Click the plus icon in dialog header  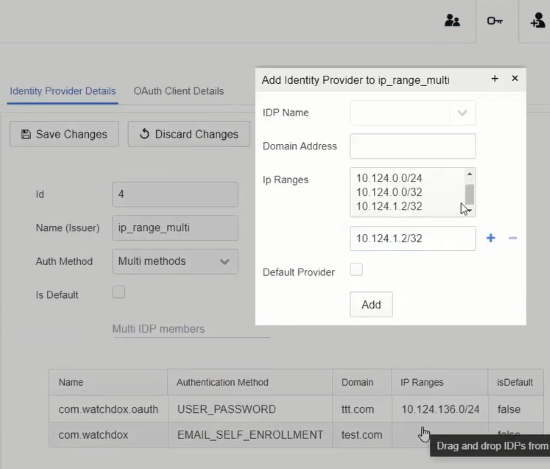point(495,79)
